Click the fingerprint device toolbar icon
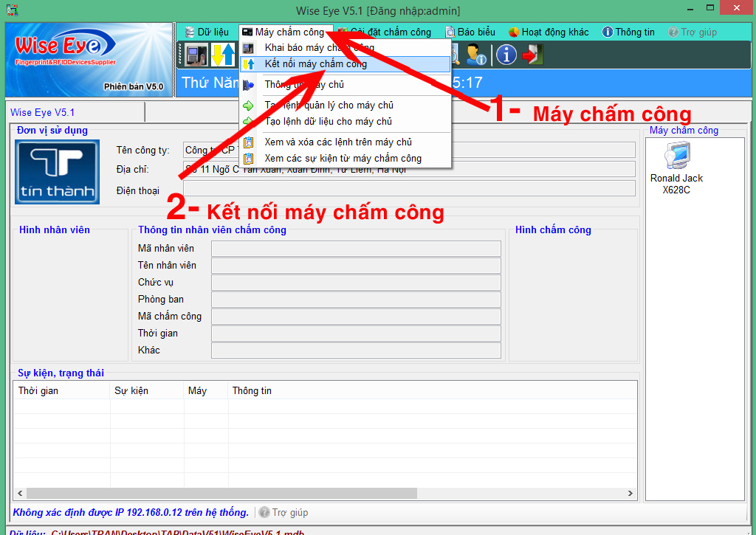Viewport: 756px width, 535px height. click(196, 55)
